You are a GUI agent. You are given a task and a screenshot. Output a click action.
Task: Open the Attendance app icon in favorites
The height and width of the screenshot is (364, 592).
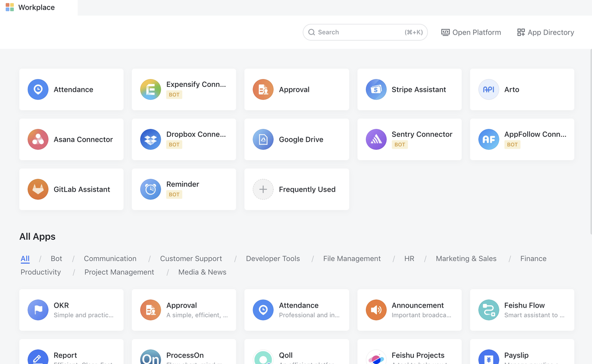(x=38, y=90)
